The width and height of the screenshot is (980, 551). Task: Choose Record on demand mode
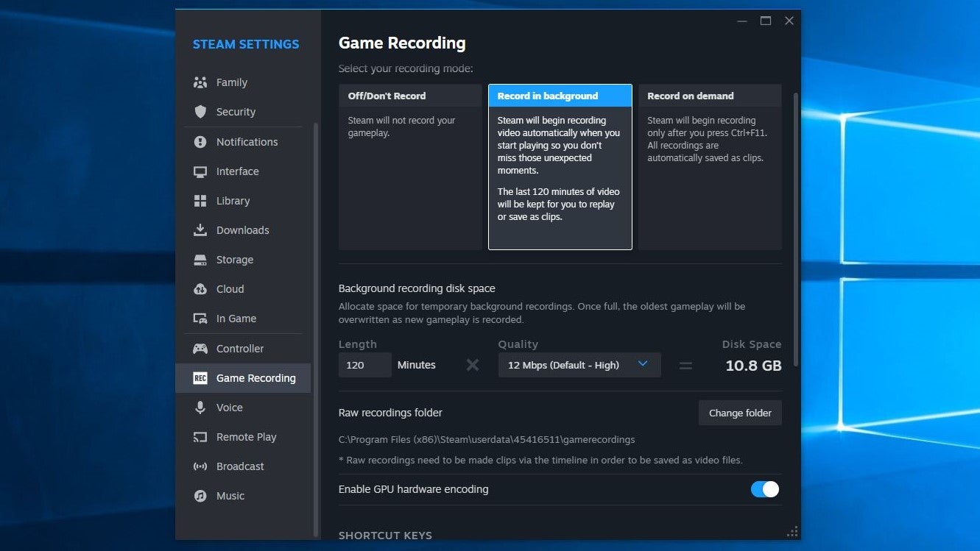[x=709, y=166]
